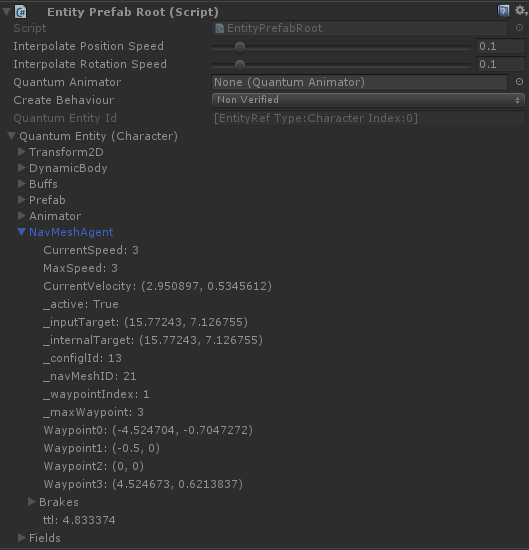Select the Animator tree entry

pos(55,216)
